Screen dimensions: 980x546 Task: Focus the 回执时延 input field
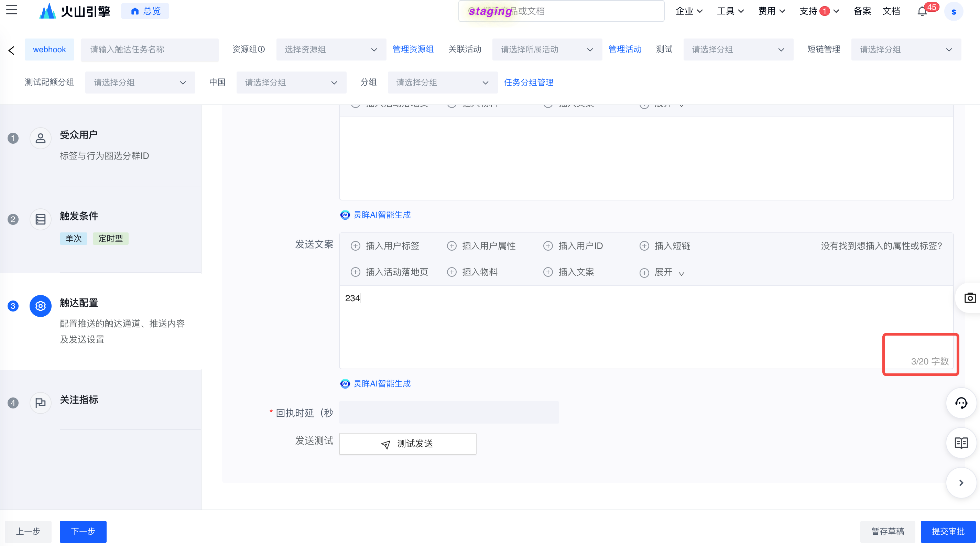click(x=449, y=413)
